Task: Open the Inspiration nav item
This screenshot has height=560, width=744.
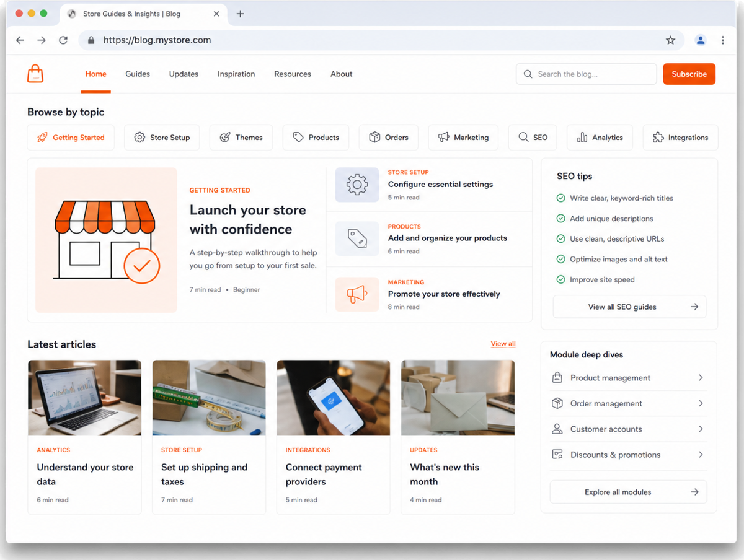Action: [236, 74]
